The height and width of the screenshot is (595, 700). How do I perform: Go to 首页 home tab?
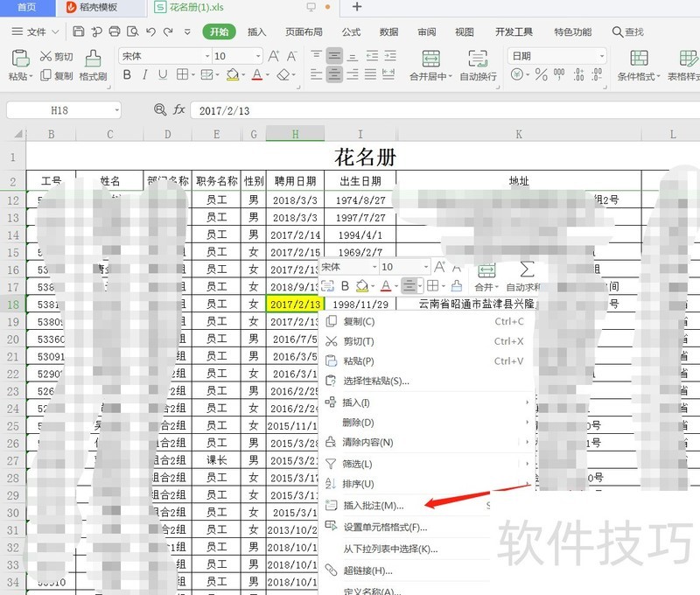click(27, 7)
